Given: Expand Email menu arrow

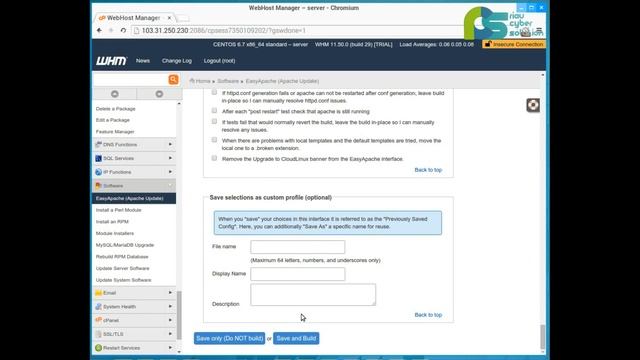Looking at the screenshot, I should pos(170,293).
